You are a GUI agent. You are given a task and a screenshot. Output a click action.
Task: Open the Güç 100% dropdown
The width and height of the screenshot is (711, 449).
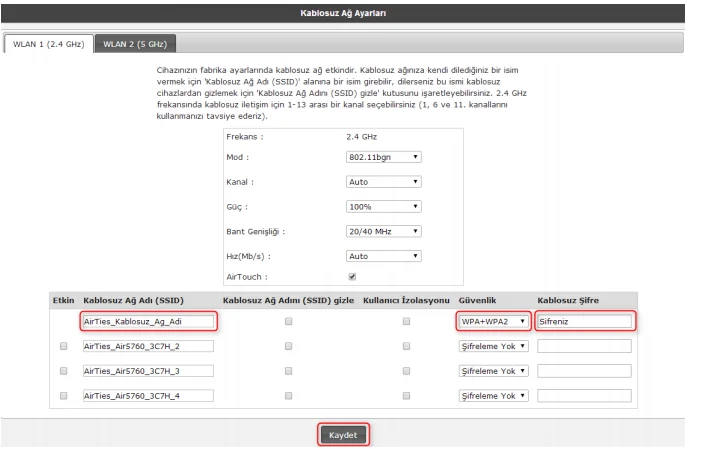(x=381, y=207)
